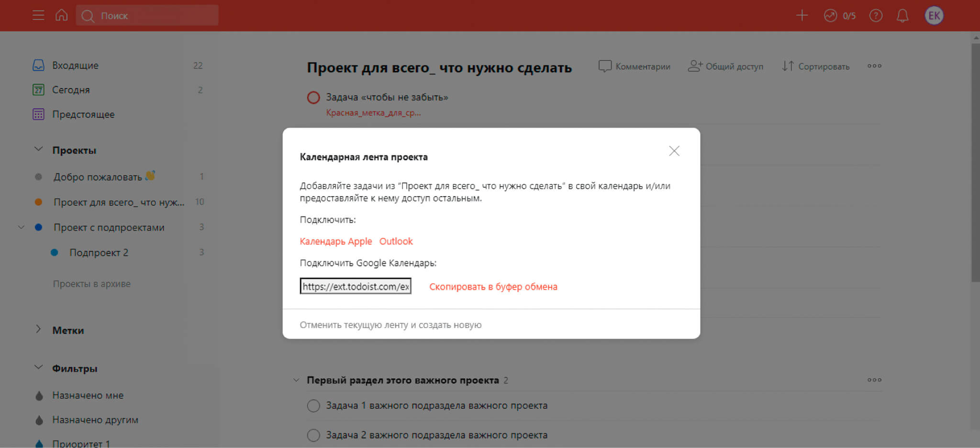Click the Назначено мне filter drop icon
The height and width of the screenshot is (448, 980).
click(x=39, y=396)
